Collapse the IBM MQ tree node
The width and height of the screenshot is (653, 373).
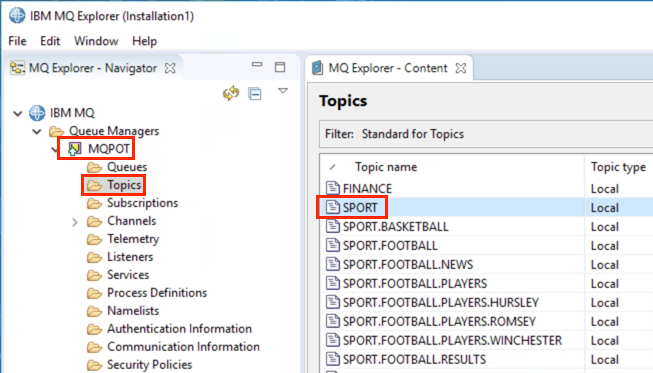[x=17, y=113]
